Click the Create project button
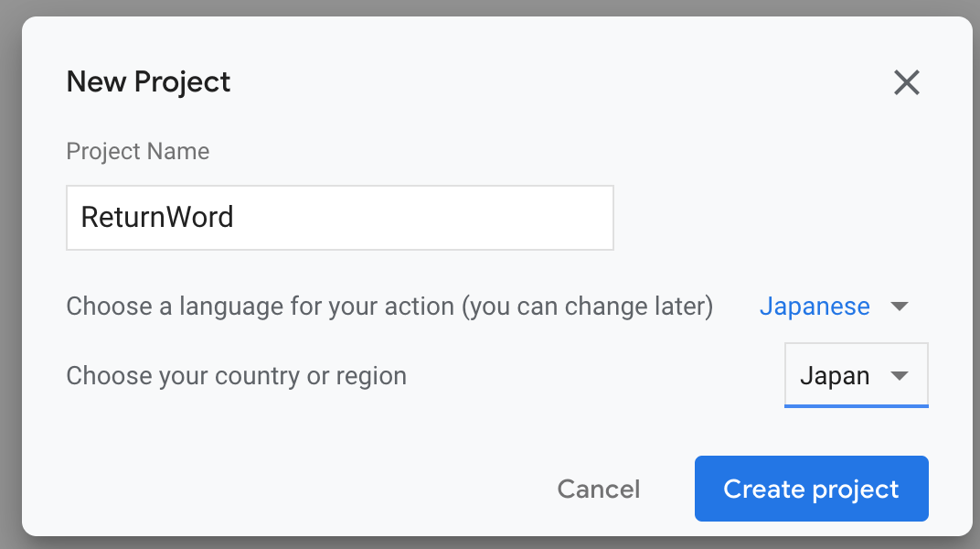This screenshot has height=549, width=980. pyautogui.click(x=811, y=489)
